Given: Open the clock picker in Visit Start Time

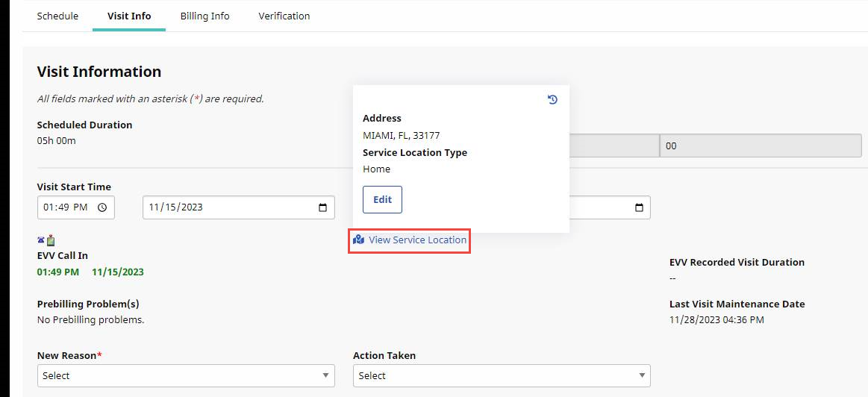Looking at the screenshot, I should [102, 207].
